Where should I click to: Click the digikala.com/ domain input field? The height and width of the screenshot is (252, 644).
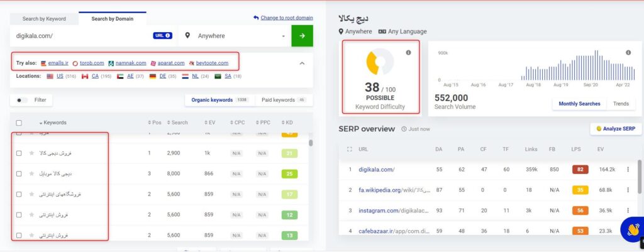(x=82, y=36)
